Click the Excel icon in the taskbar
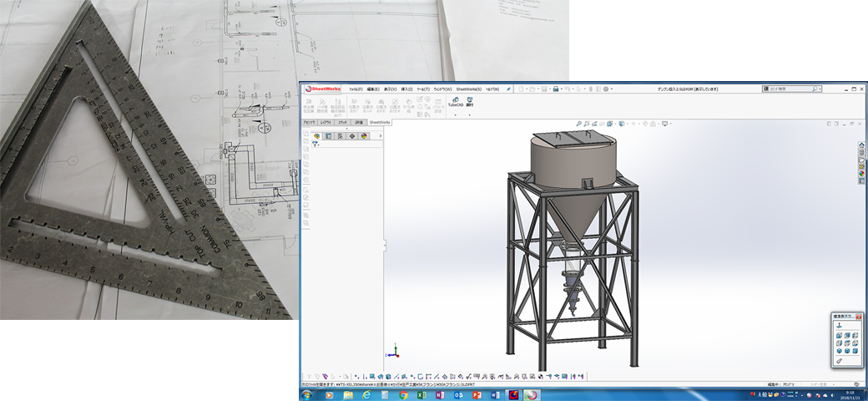The height and width of the screenshot is (401, 868). [x=422, y=394]
